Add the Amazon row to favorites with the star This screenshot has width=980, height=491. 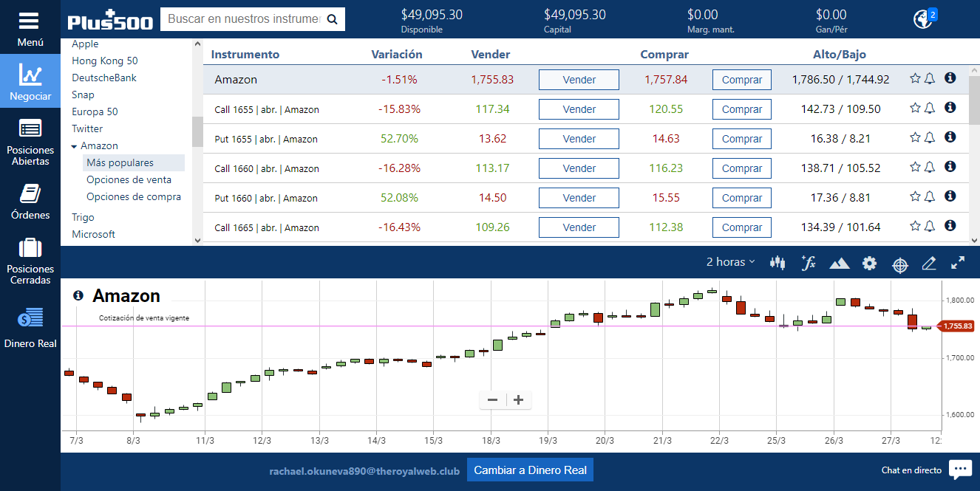coord(915,78)
